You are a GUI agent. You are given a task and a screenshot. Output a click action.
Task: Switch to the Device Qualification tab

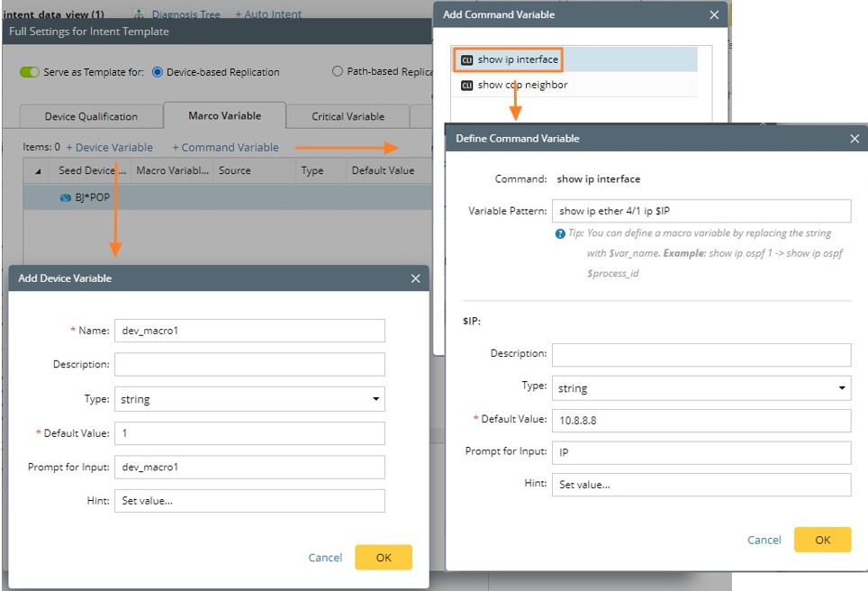[91, 116]
